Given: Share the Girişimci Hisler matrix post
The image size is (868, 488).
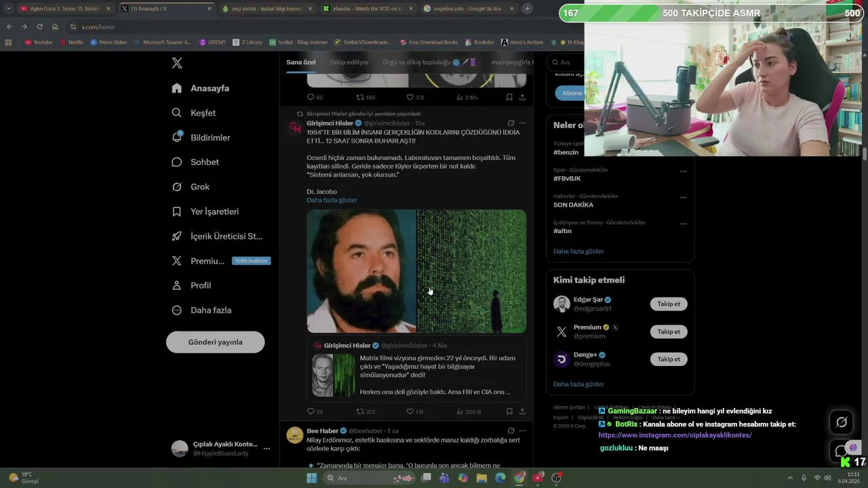Looking at the screenshot, I should tap(522, 411).
